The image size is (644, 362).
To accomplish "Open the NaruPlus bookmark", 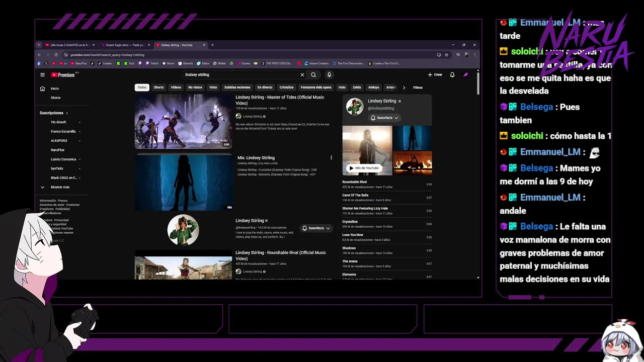I will click(79, 63).
